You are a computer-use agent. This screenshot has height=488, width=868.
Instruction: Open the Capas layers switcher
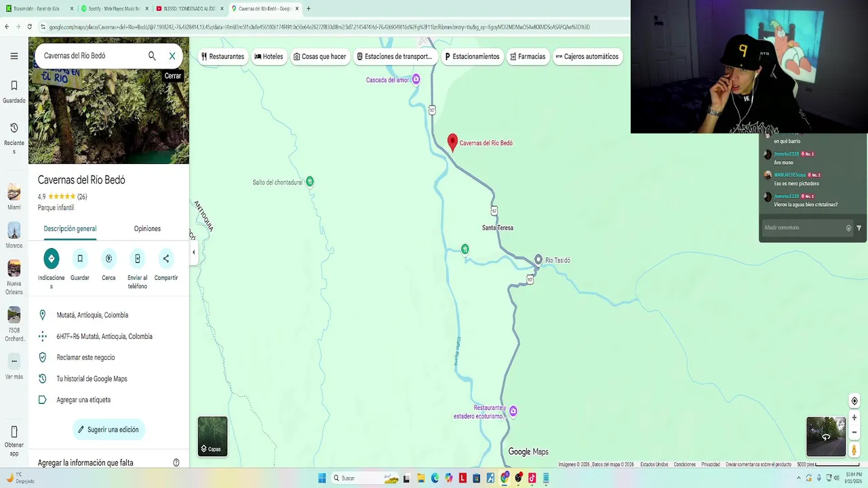coord(213,436)
